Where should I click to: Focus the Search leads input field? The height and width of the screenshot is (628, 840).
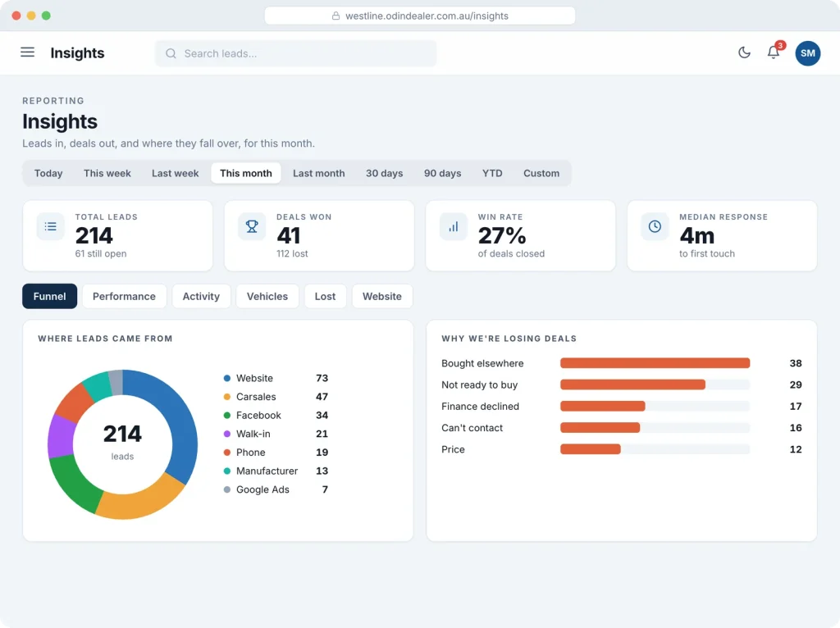[x=295, y=53]
